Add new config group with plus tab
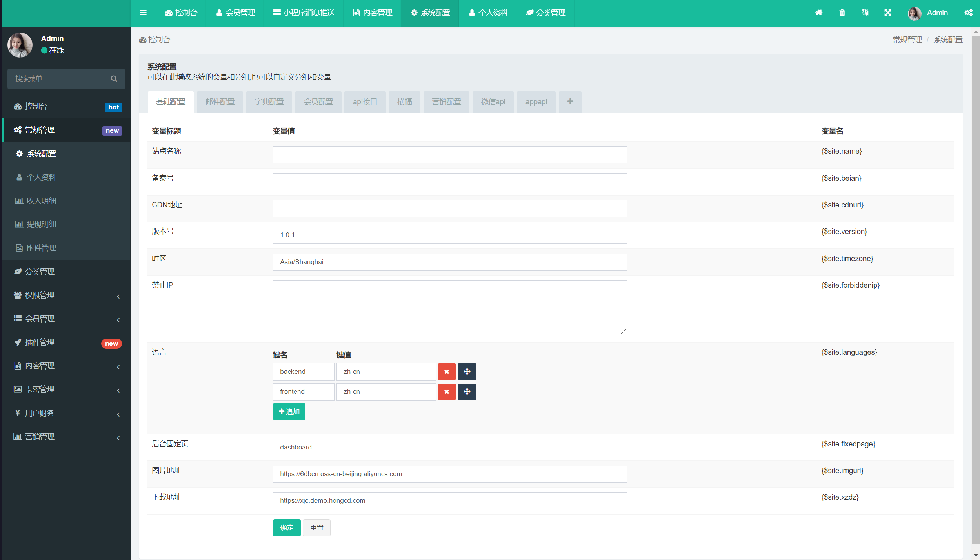Viewport: 980px width, 560px height. click(x=570, y=102)
